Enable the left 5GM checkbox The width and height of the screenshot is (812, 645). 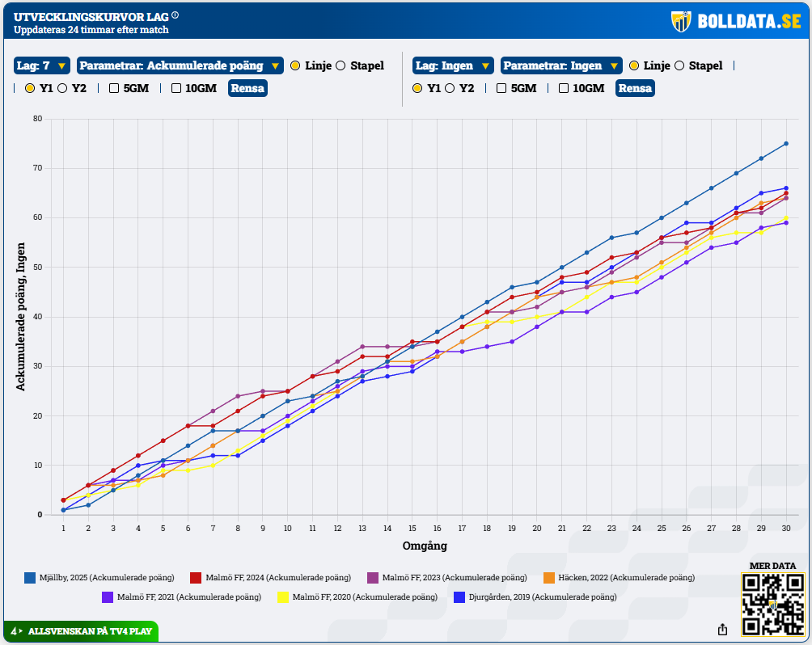point(114,88)
